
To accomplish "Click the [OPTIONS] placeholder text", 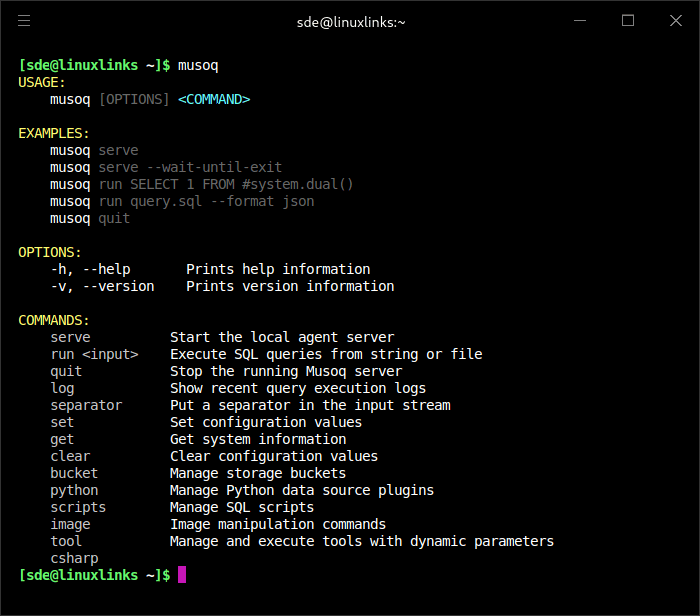I will coord(134,100).
